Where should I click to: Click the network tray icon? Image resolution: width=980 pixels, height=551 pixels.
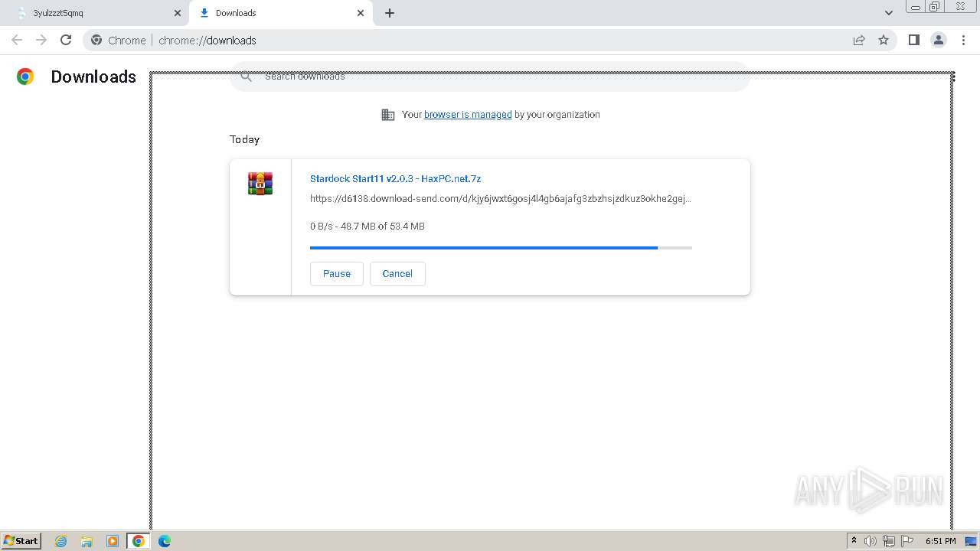(x=888, y=541)
